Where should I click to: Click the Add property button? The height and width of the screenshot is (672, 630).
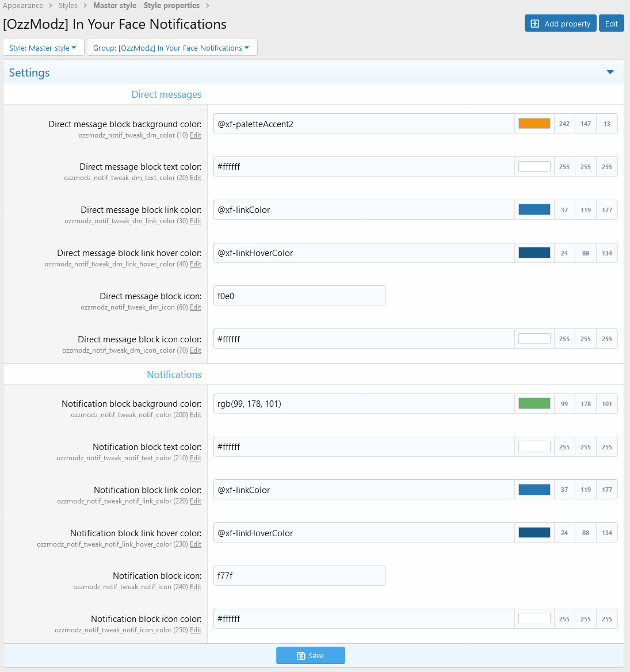click(x=560, y=24)
